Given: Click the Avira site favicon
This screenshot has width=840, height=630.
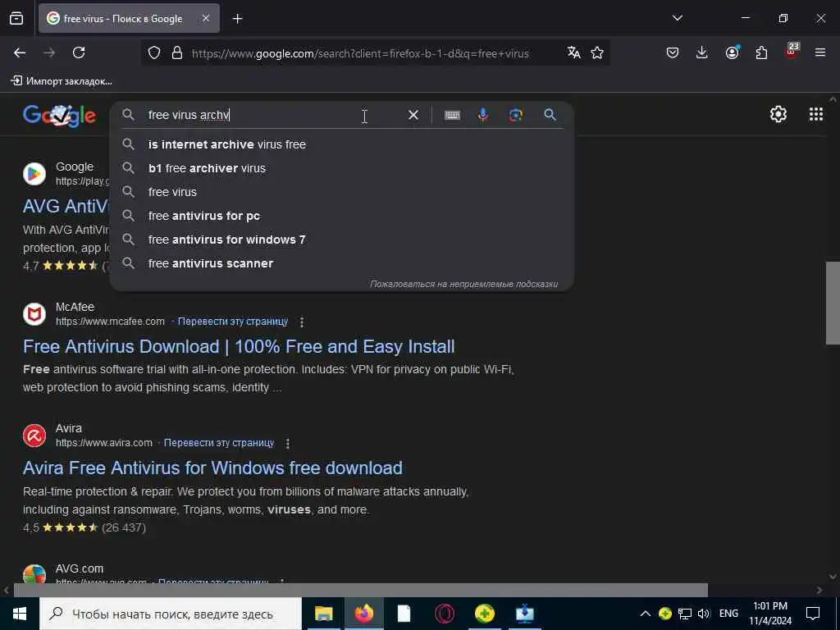Looking at the screenshot, I should (34, 436).
